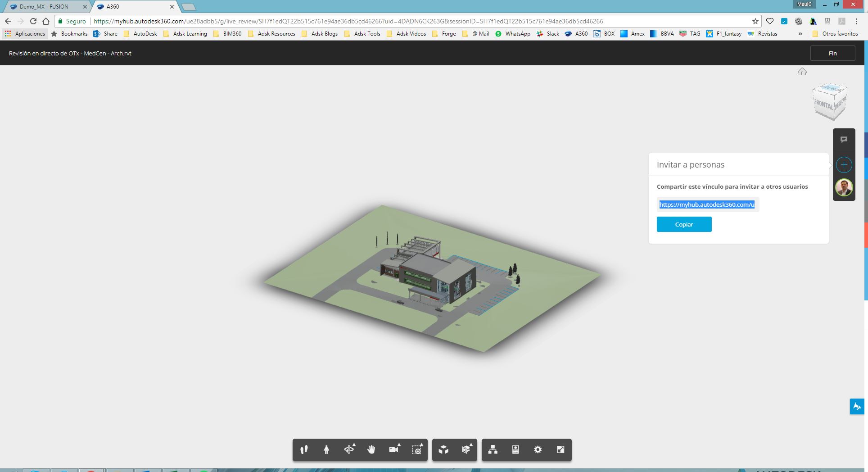868x472 pixels.
Task: Open the Properties panel icon
Action: tap(515, 449)
